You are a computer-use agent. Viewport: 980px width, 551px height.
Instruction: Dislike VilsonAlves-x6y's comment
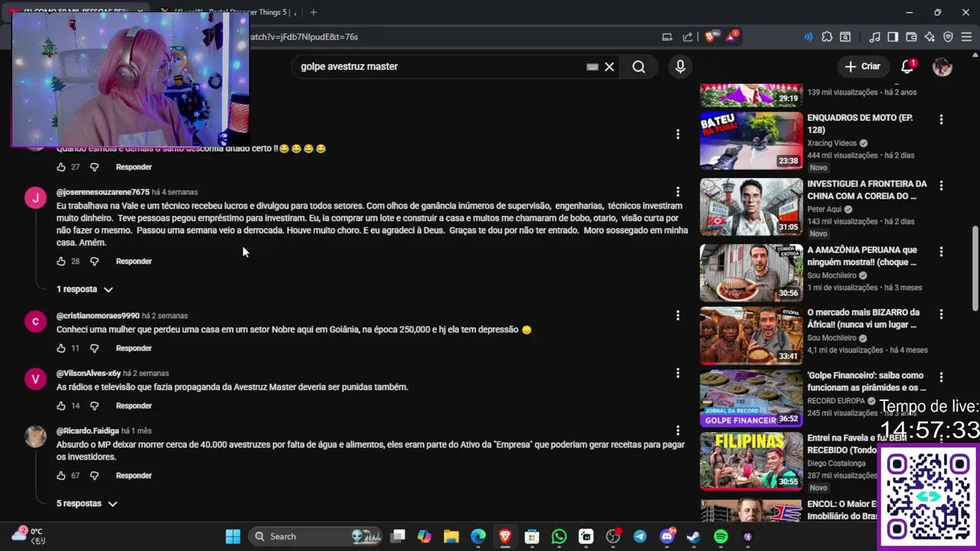[94, 406]
